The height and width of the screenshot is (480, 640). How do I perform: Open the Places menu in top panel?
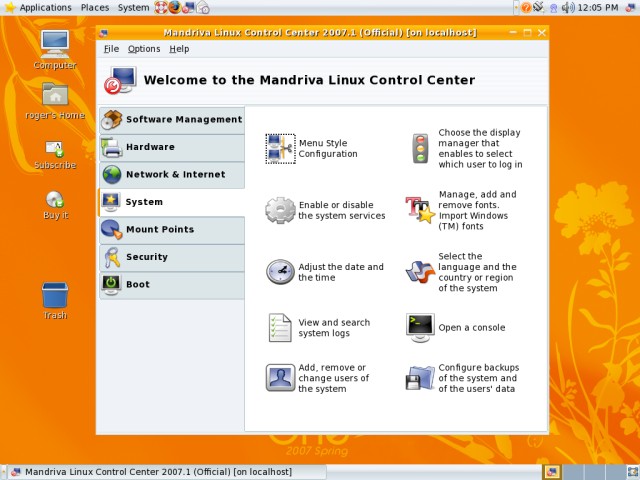[x=95, y=7]
